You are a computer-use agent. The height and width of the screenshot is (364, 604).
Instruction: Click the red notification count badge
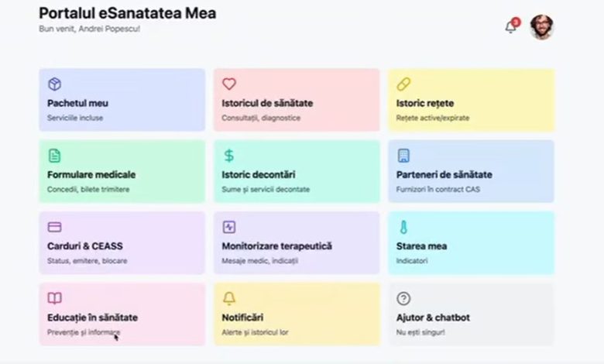(x=516, y=22)
